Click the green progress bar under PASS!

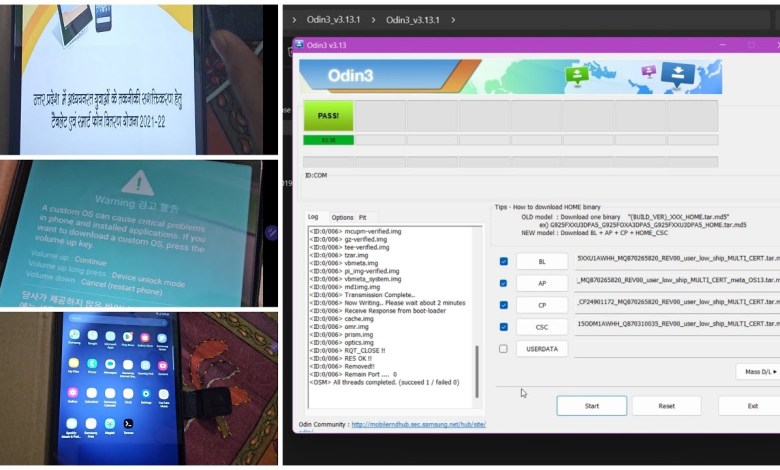(328, 140)
